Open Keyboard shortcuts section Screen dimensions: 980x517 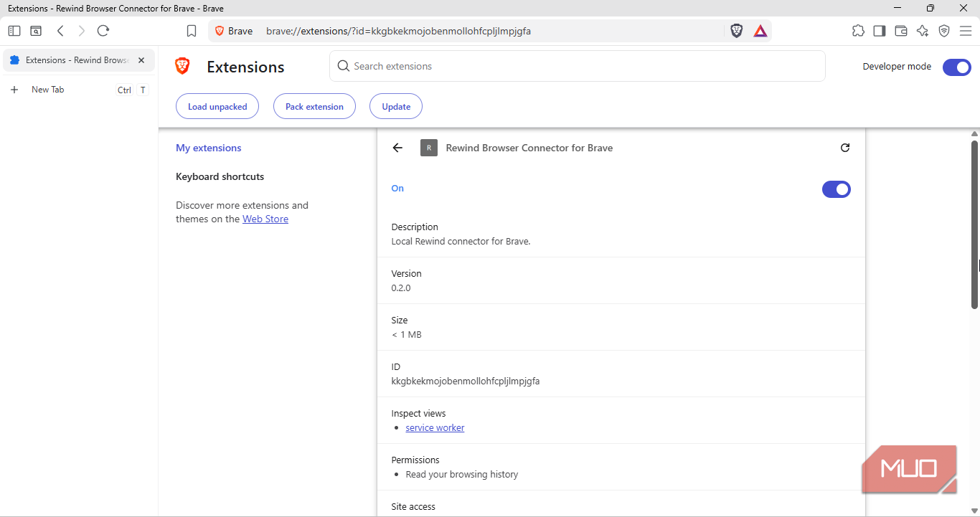click(x=220, y=176)
